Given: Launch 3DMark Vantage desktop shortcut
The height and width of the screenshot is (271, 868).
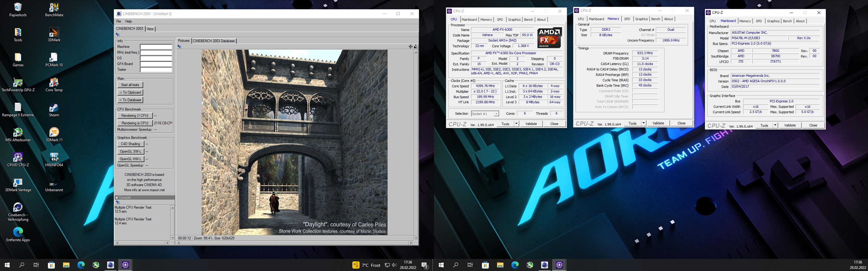Looking at the screenshot, I should 18,185.
